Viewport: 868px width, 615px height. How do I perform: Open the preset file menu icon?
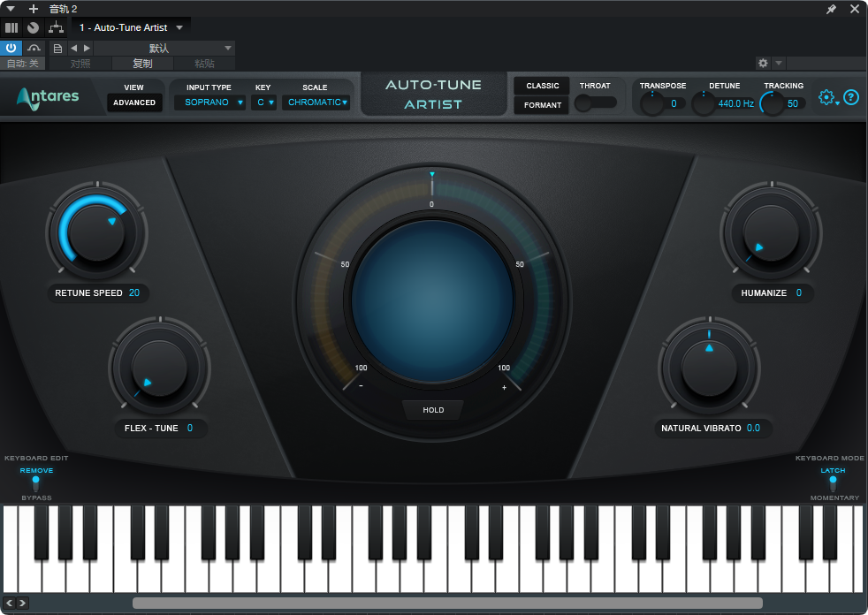(x=57, y=49)
